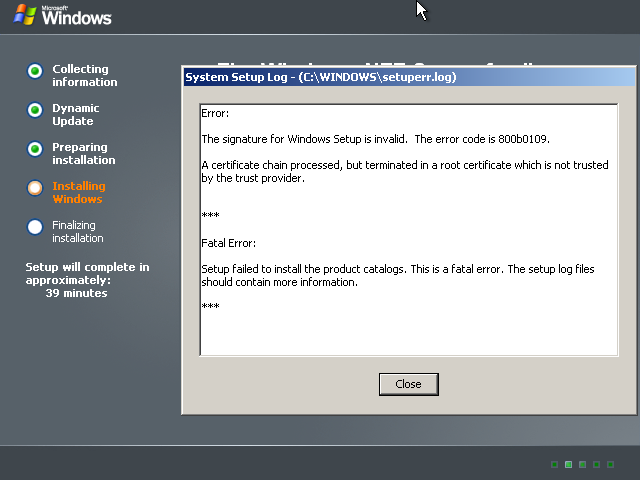Select the Installing Windows step indicator
Screen dimensions: 640x480
point(35,188)
